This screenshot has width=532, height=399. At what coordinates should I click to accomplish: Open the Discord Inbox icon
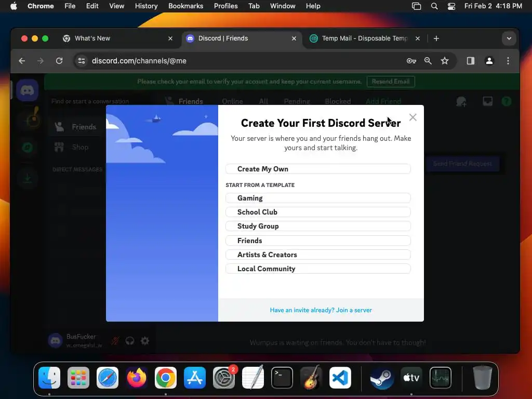click(487, 101)
